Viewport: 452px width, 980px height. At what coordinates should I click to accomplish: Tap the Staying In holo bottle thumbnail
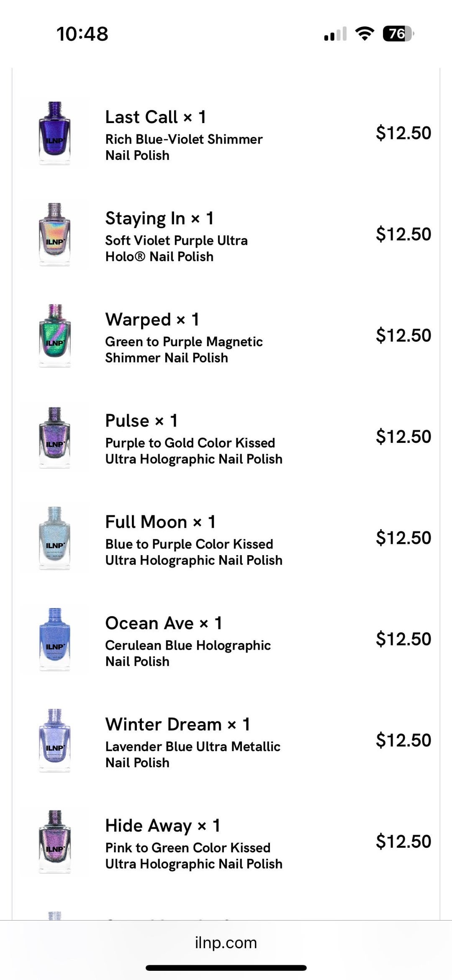click(x=55, y=234)
